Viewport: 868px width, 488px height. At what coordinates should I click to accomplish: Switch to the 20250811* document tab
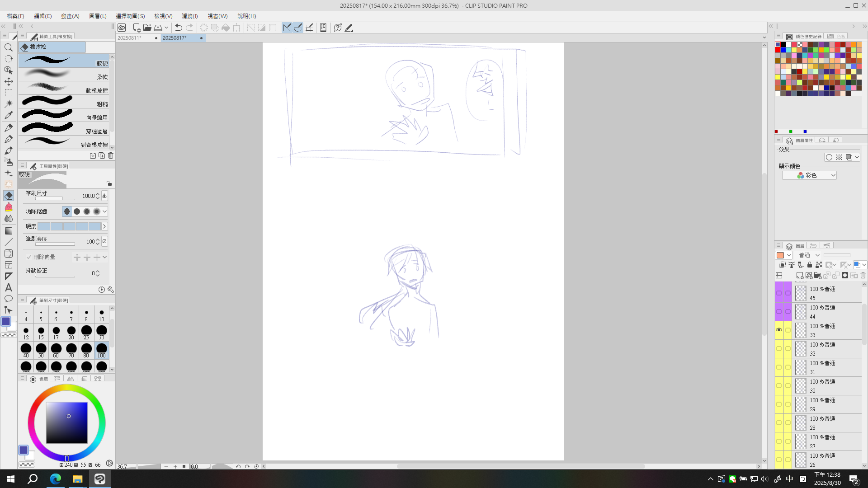pyautogui.click(x=130, y=38)
